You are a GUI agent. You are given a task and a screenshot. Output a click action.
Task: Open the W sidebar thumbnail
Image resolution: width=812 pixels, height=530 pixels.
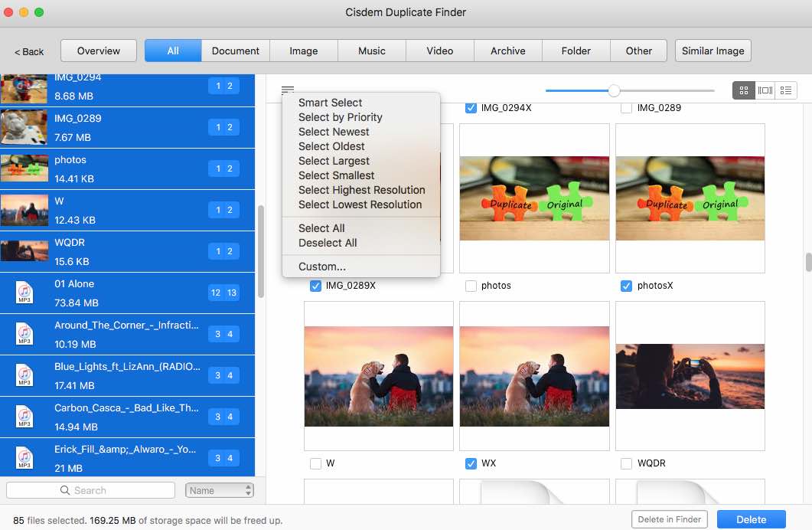pyautogui.click(x=24, y=211)
